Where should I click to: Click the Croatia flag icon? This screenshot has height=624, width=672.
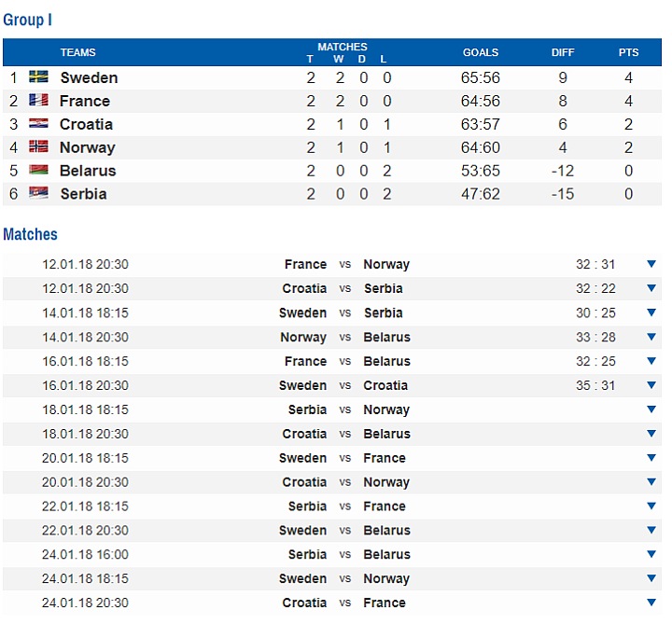tap(38, 123)
